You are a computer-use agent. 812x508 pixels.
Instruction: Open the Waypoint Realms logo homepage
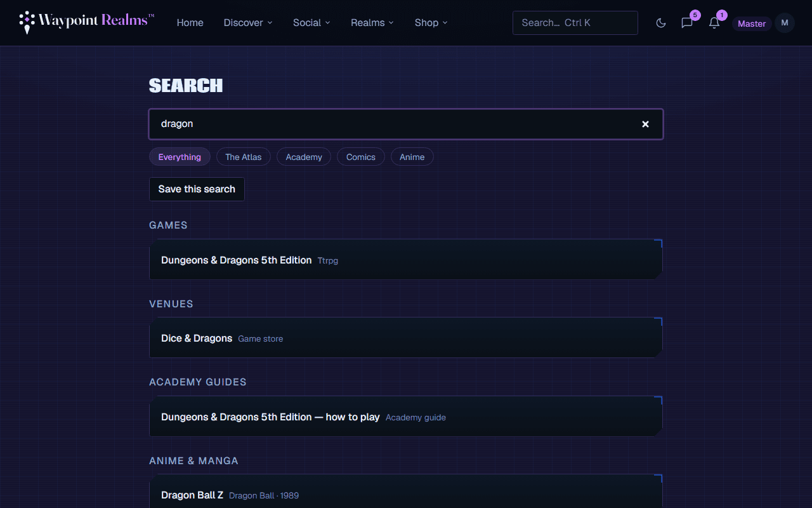pyautogui.click(x=87, y=22)
